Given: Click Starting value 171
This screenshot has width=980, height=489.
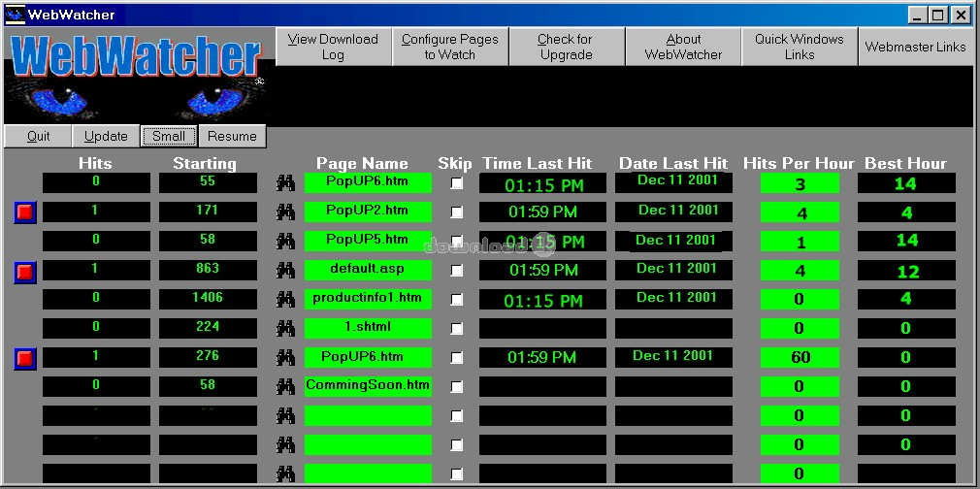Looking at the screenshot, I should coord(208,212).
